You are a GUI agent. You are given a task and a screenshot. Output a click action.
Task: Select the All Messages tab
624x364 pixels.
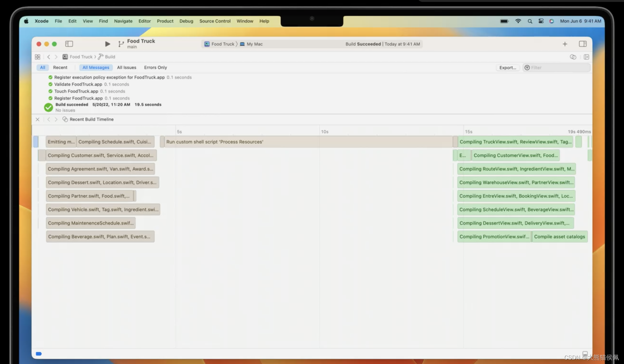pyautogui.click(x=95, y=67)
